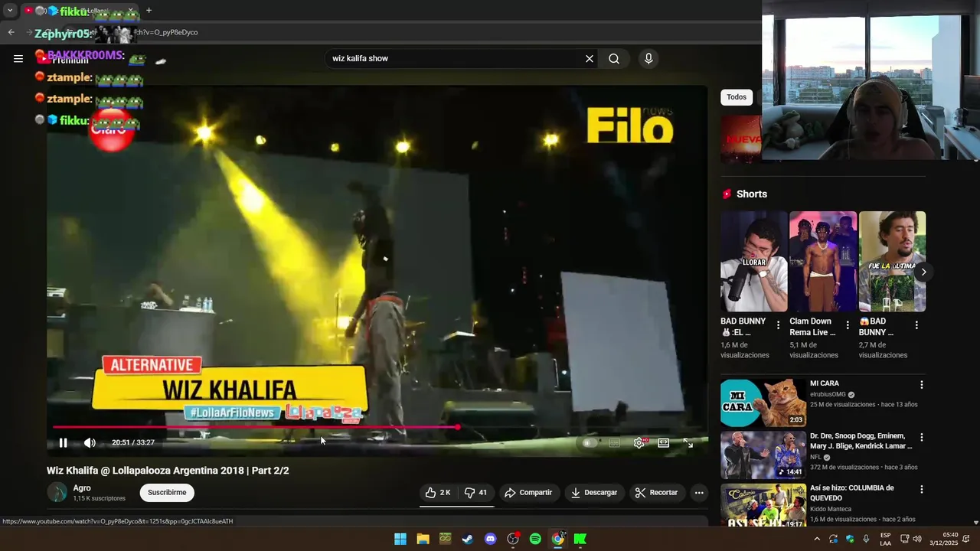Viewport: 980px width, 551px height.
Task: Switch to theater mode
Action: click(x=663, y=442)
